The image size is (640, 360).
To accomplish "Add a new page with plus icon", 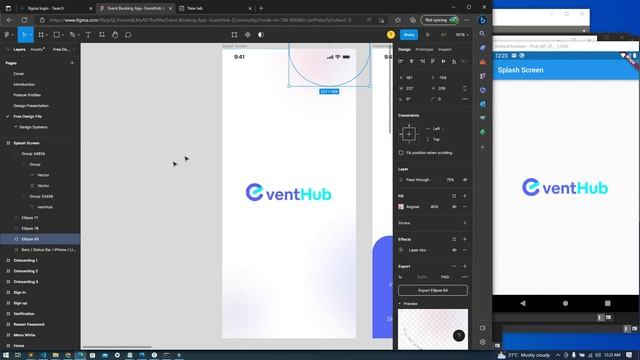I will tap(72, 63).
